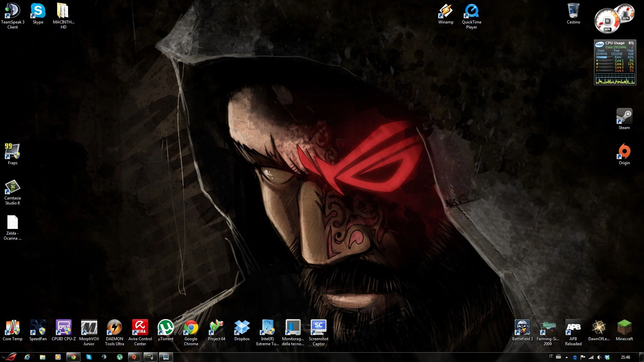
Task: Select the Google Chrome desktop shortcut
Action: [191, 333]
